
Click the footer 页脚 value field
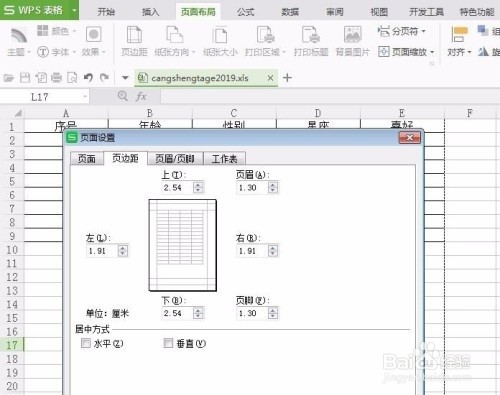(x=252, y=313)
